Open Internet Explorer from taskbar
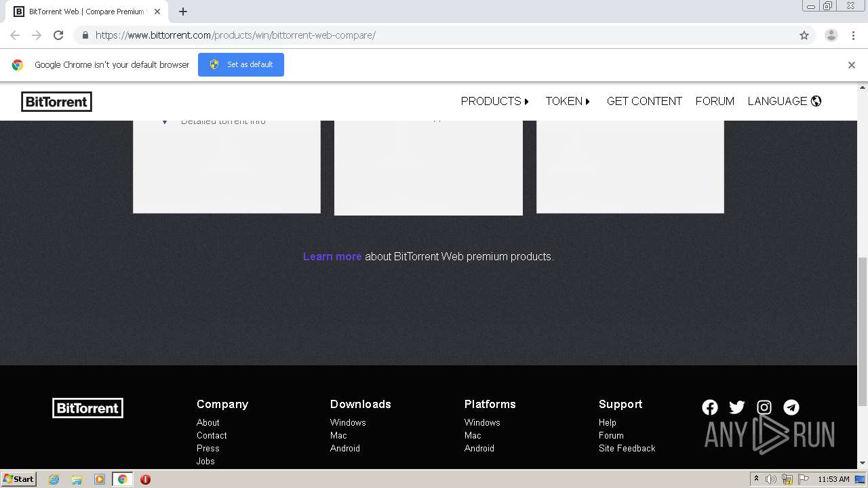Screen dimensions: 868x488 54,479
